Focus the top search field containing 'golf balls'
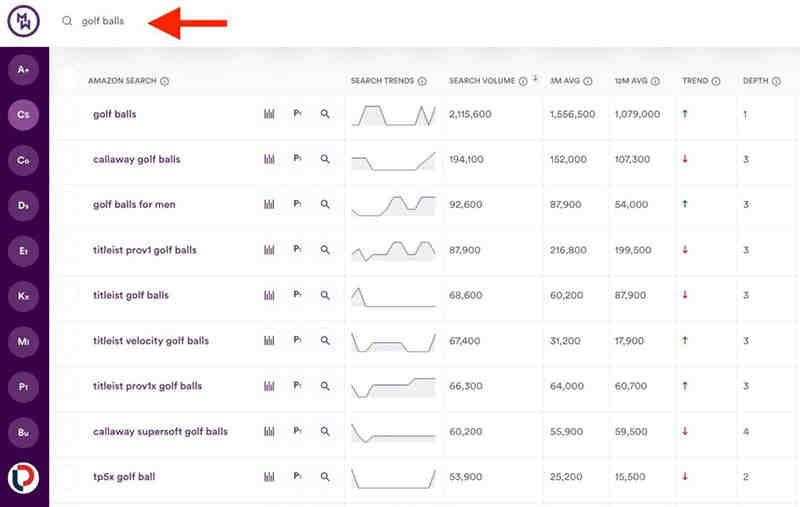The height and width of the screenshot is (507, 800). pos(103,21)
